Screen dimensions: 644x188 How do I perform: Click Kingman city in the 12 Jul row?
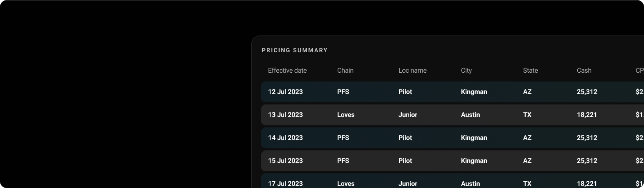474,92
